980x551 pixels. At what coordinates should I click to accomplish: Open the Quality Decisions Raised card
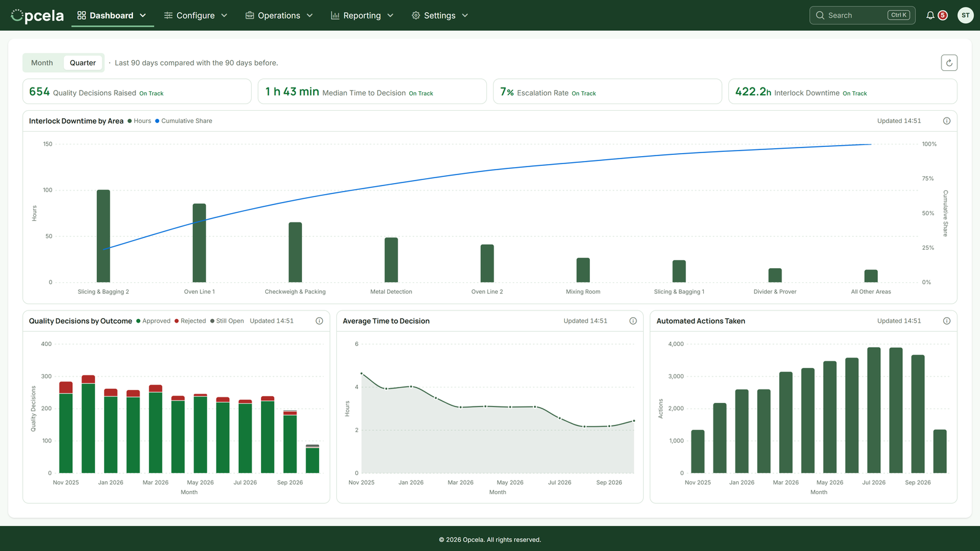click(137, 91)
